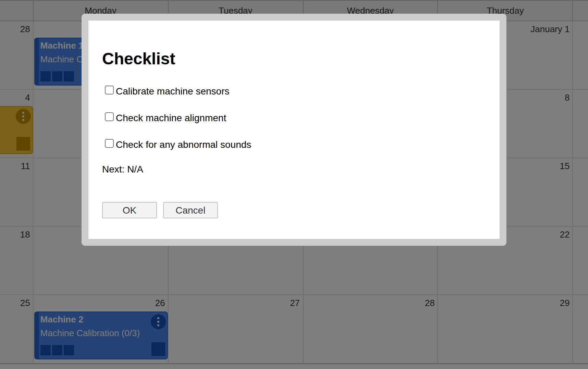The height and width of the screenshot is (369, 588).
Task: Click the third progress square on Machine 1 card
Action: 68,76
